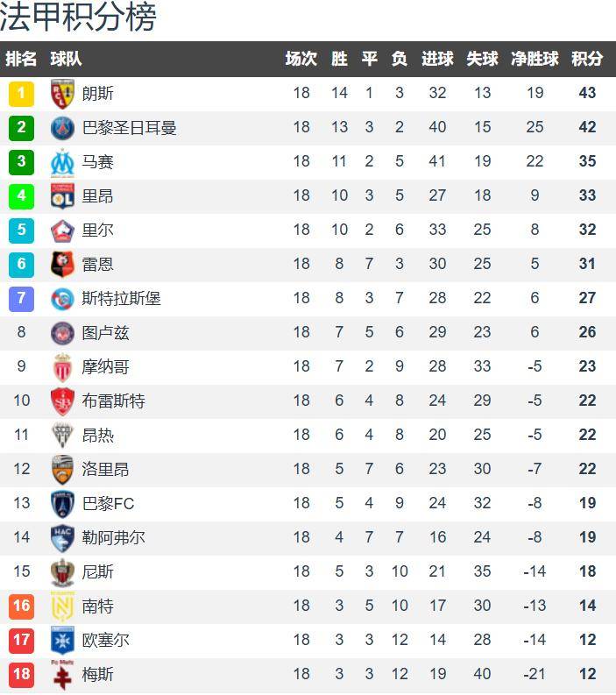Click the Lille club logo
Viewport: 616px width, 695px height.
coord(63,230)
